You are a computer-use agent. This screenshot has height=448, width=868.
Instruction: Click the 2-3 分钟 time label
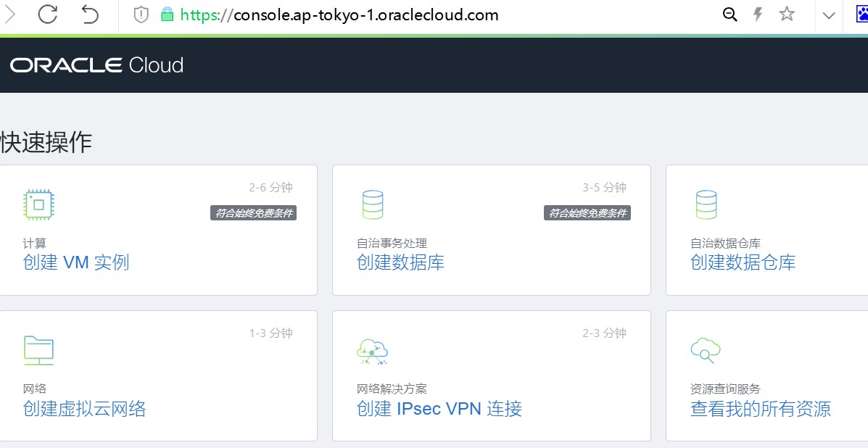click(605, 333)
